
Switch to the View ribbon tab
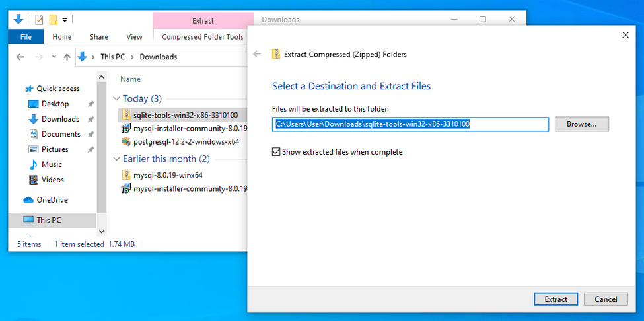coord(134,37)
